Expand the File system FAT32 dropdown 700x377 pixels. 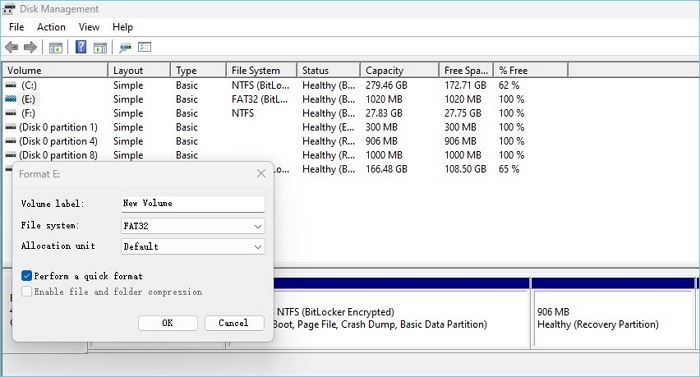pyautogui.click(x=193, y=226)
